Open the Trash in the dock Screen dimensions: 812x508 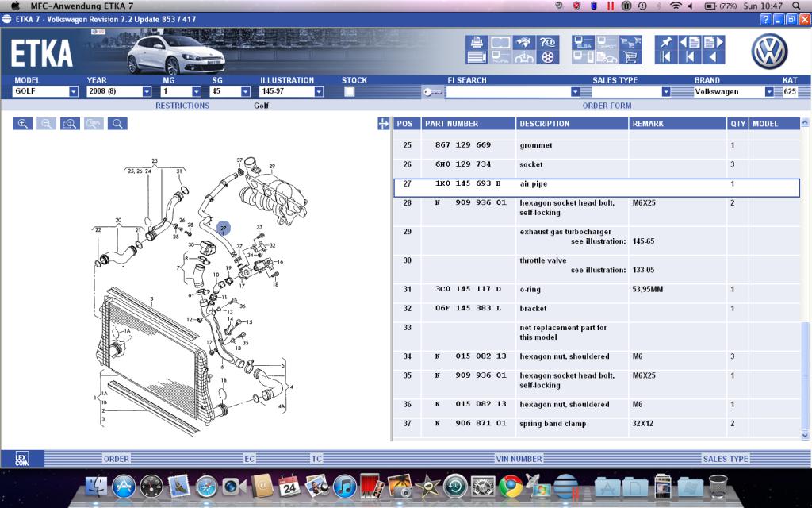[x=718, y=487]
